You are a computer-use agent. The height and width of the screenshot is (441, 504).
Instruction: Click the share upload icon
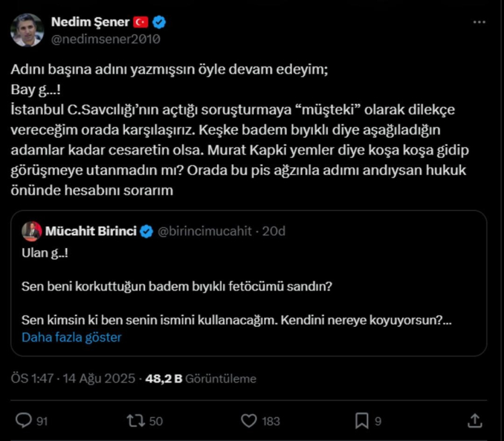(474, 421)
